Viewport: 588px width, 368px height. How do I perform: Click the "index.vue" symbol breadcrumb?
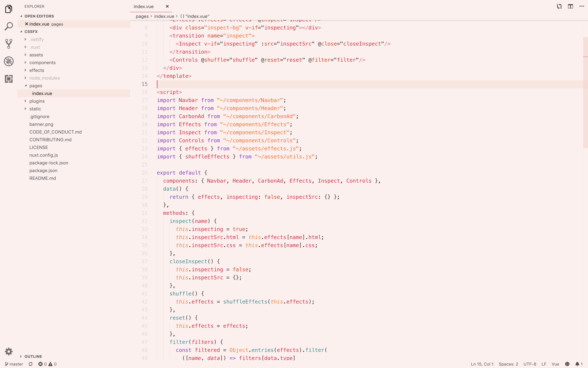click(x=195, y=16)
